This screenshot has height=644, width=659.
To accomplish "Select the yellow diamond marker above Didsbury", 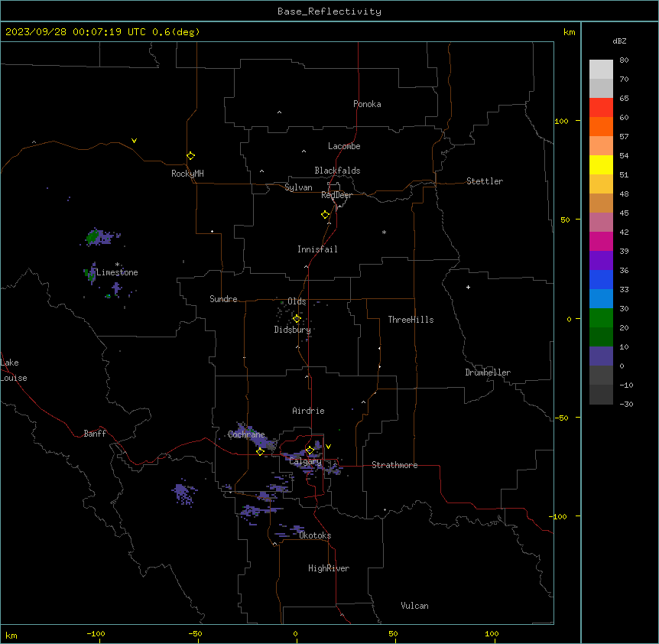I will [297, 319].
